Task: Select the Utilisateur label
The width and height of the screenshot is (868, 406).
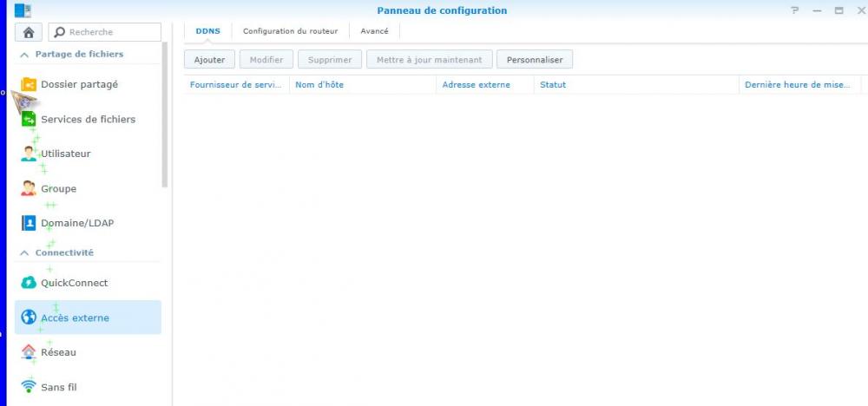Action: pyautogui.click(x=66, y=154)
